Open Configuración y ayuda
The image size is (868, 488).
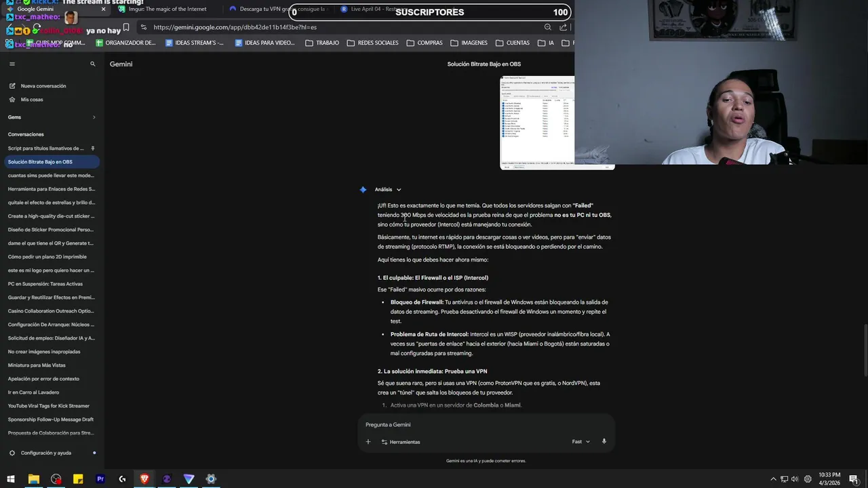point(45,453)
